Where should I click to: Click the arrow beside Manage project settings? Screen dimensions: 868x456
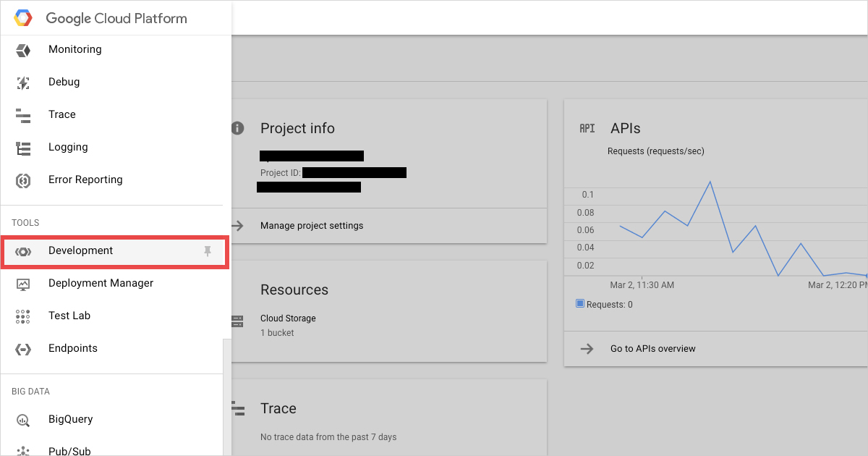[238, 226]
